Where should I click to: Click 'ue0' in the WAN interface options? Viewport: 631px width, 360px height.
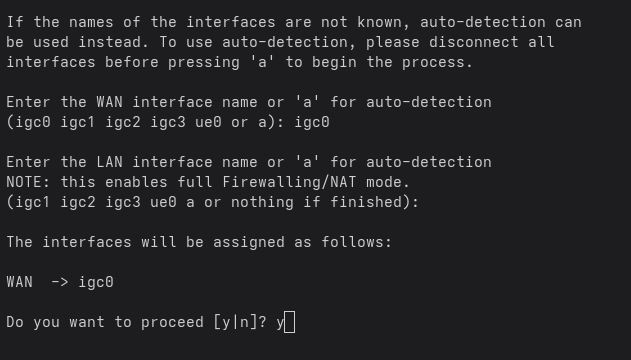[x=208, y=122]
